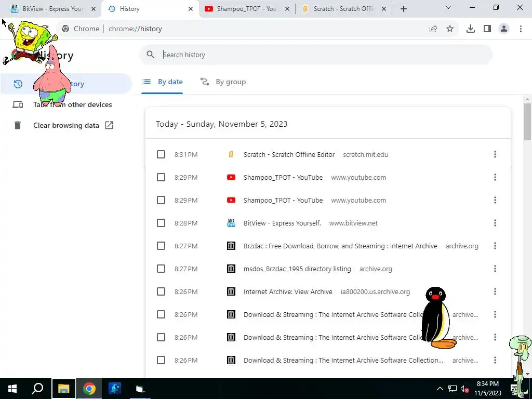Bookmark this page with the star icon
Screen dimensions: 532x399
[x=450, y=29]
